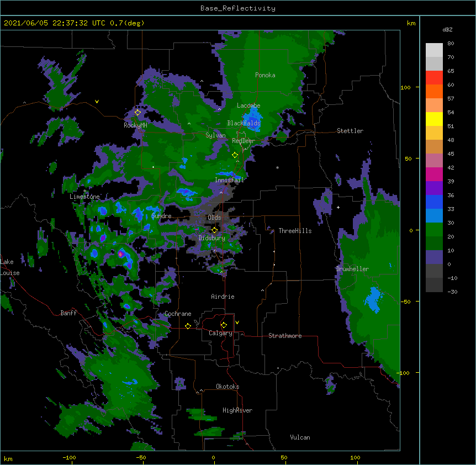Click the dBZ legend heading
Viewport: 476px width, 465px height.
(447, 29)
